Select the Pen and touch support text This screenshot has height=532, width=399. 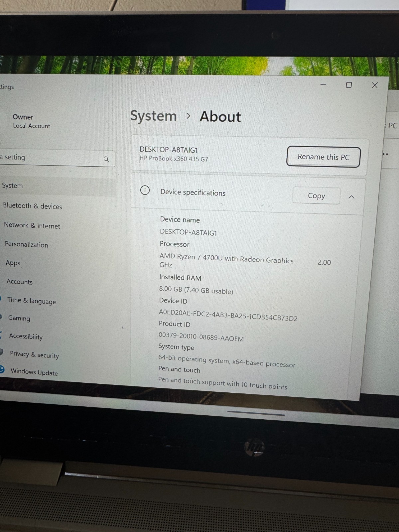pyautogui.click(x=222, y=383)
